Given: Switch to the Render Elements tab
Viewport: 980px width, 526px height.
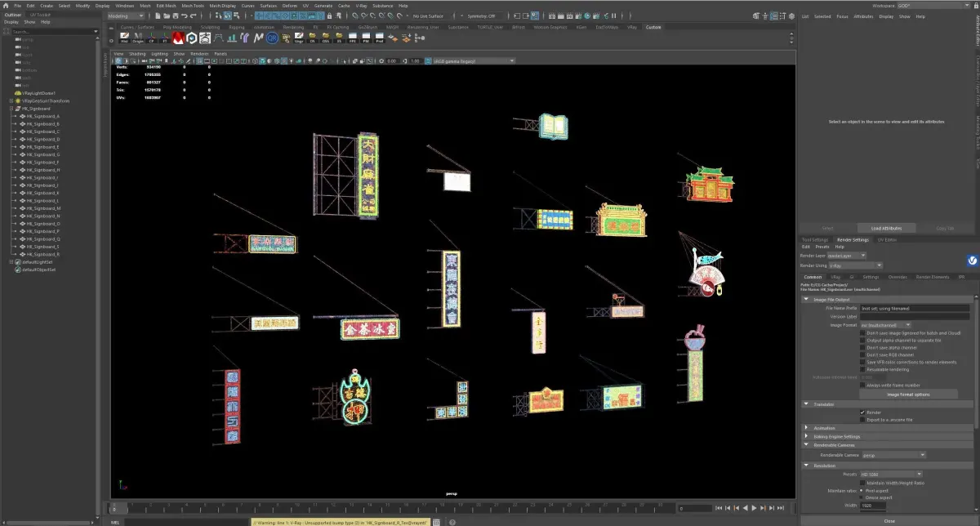Looking at the screenshot, I should tap(932, 277).
